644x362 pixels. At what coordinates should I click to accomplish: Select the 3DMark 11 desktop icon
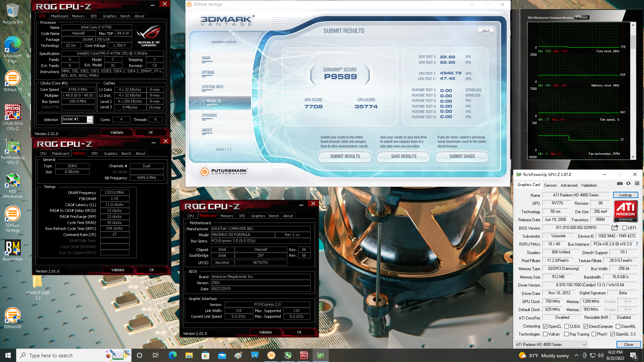[12, 81]
